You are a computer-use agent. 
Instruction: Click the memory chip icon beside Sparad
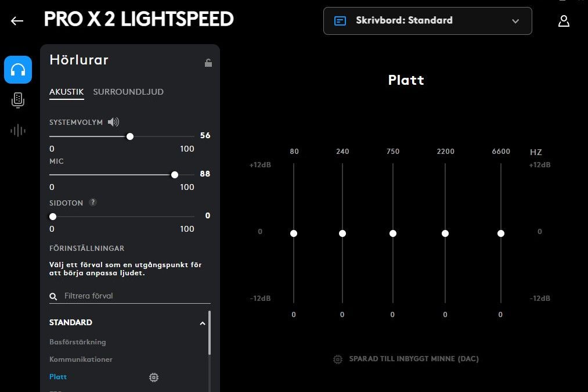pos(337,359)
